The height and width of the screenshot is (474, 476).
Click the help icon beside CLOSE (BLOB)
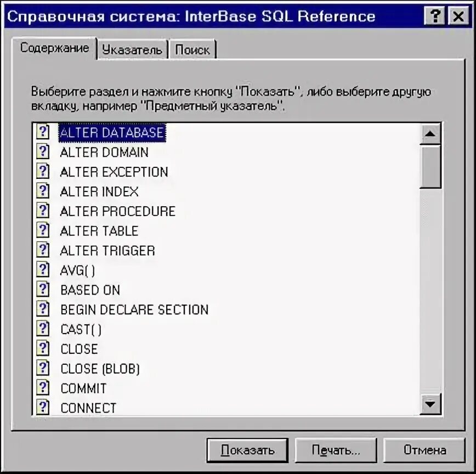pos(43,368)
